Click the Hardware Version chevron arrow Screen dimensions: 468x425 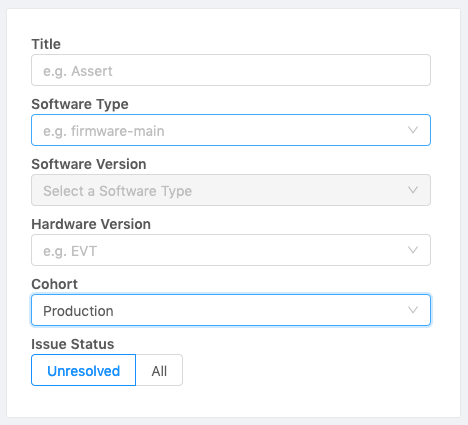pos(413,250)
